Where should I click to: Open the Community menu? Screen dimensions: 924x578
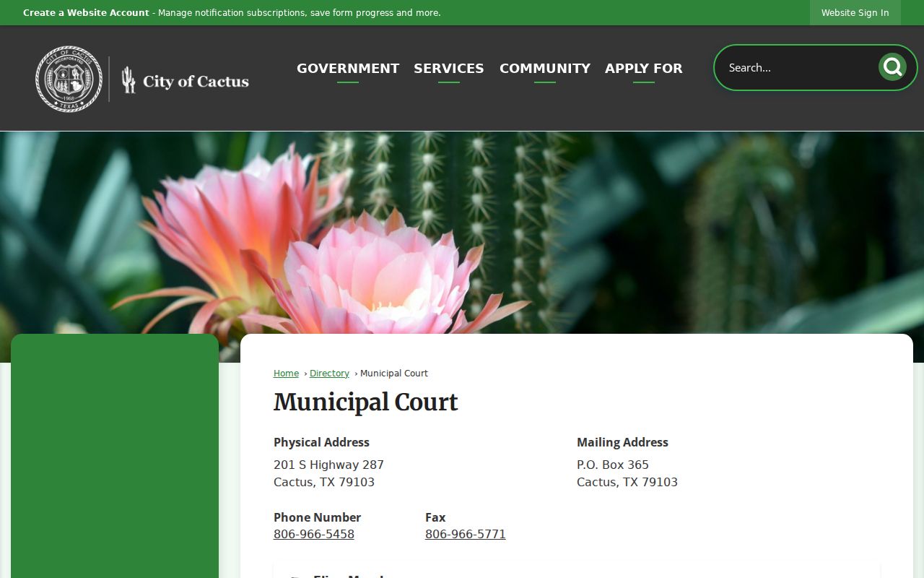coord(545,68)
